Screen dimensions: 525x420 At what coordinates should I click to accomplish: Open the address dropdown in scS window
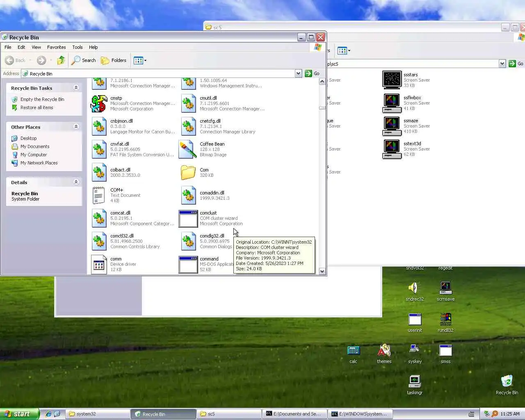(x=502, y=64)
